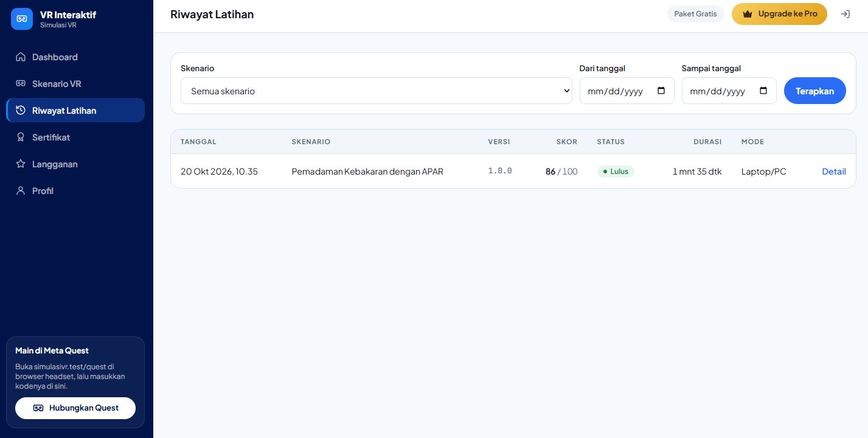Click the Hubungkan Quest button
The height and width of the screenshot is (438, 868).
[x=75, y=408]
